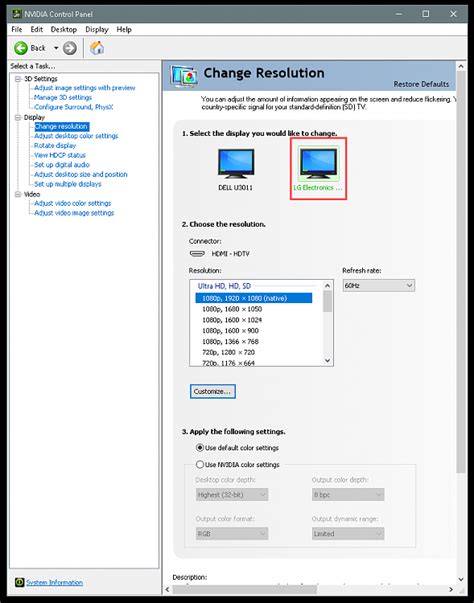Open the Display menu
The height and width of the screenshot is (603, 474).
pos(96,30)
